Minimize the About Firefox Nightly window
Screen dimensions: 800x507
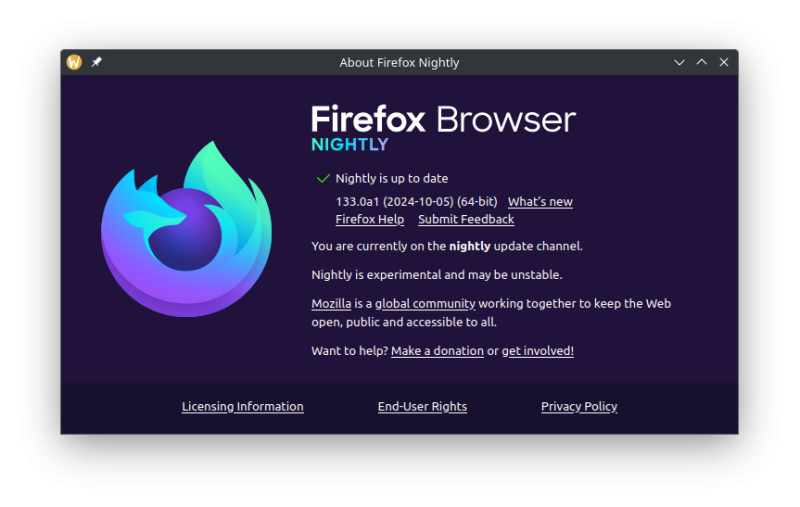[679, 62]
